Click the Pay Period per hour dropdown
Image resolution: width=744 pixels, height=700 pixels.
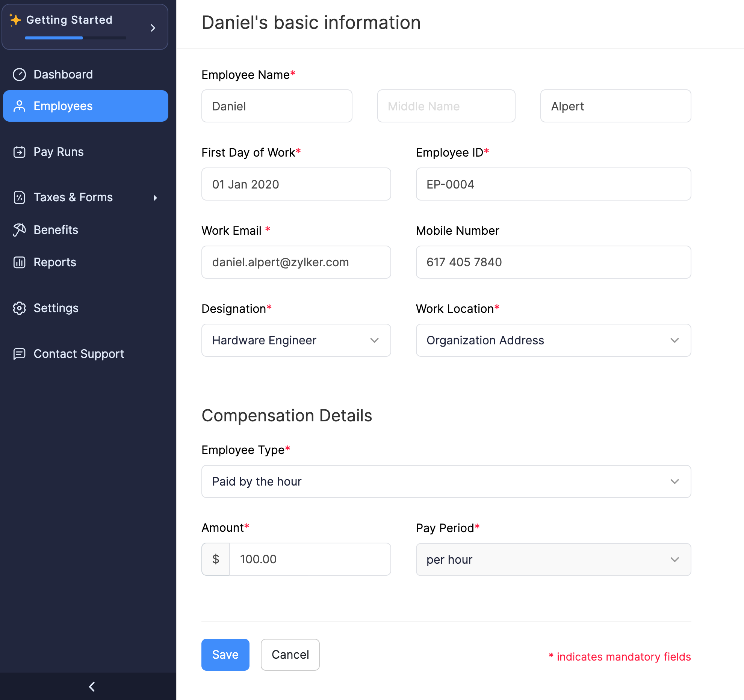(553, 559)
